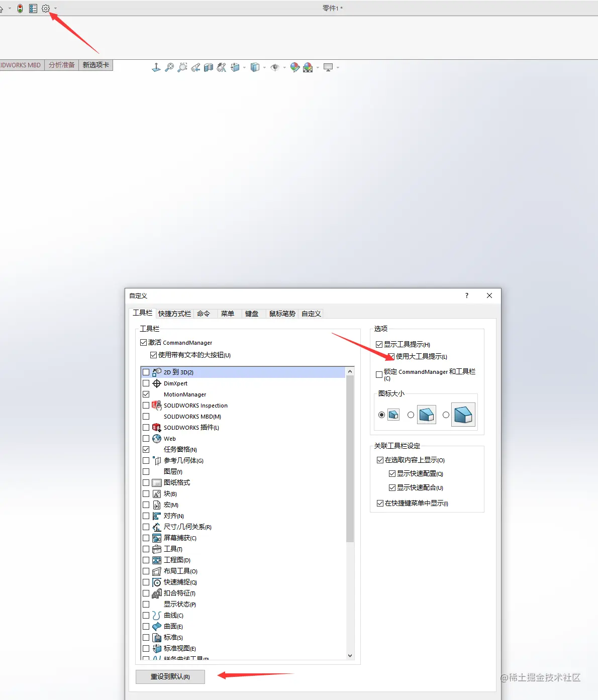Click the SOLIDWORKS 插件 icon
The height and width of the screenshot is (700, 598).
(x=157, y=428)
